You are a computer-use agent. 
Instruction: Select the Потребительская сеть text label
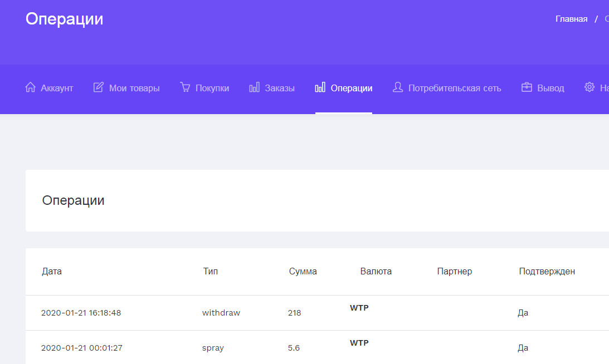pos(454,88)
